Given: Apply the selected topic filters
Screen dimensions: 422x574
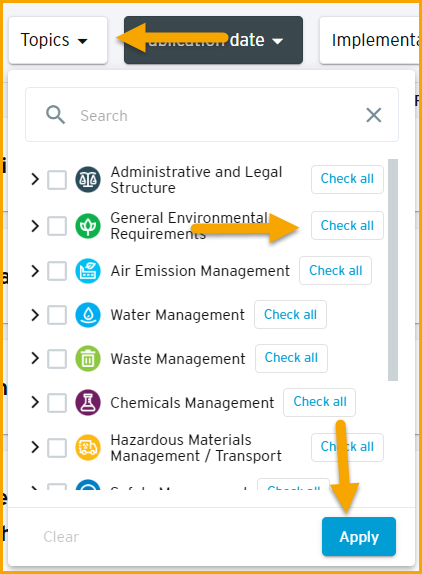Looking at the screenshot, I should click(359, 537).
